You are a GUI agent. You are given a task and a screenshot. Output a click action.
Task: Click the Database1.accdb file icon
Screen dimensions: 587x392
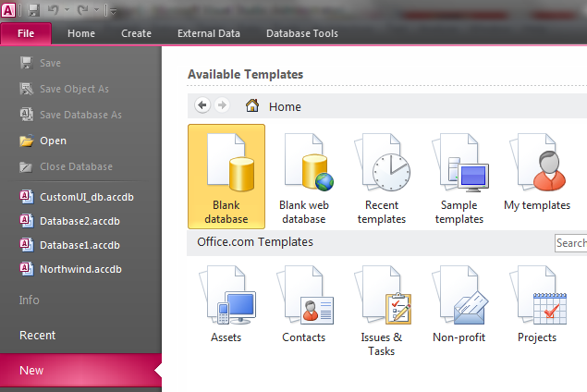[27, 244]
